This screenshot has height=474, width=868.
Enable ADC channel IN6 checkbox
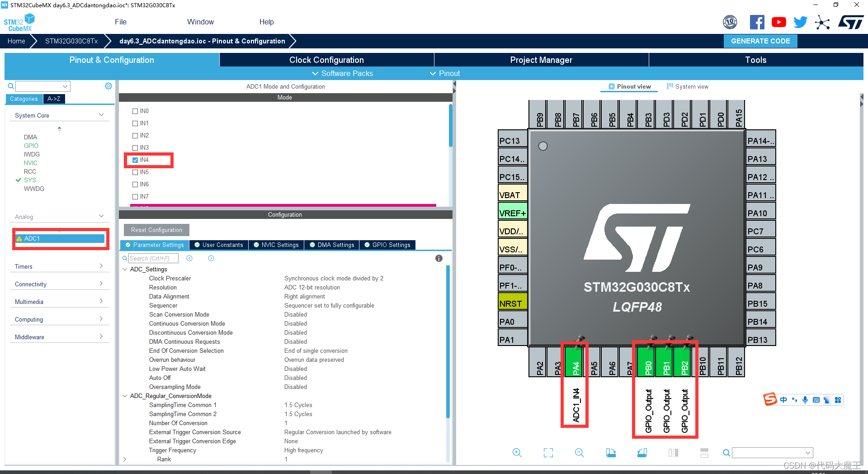click(135, 185)
